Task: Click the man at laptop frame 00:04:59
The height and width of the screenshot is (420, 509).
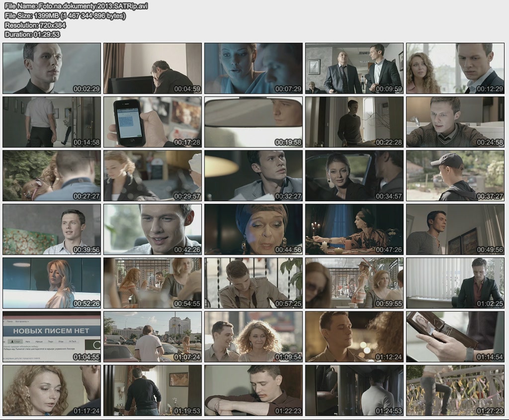Action: coord(153,68)
